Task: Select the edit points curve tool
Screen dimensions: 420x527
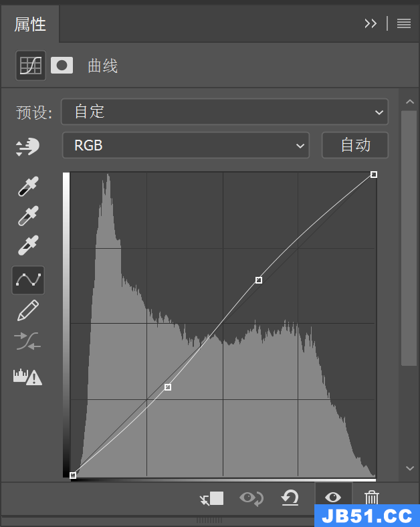Action: click(28, 280)
